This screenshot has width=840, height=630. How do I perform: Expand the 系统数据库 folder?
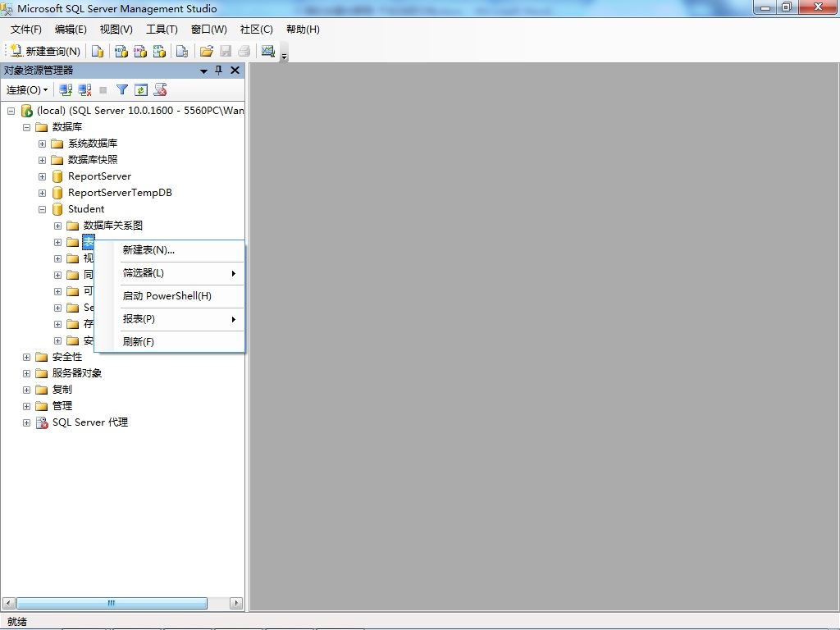[42, 144]
